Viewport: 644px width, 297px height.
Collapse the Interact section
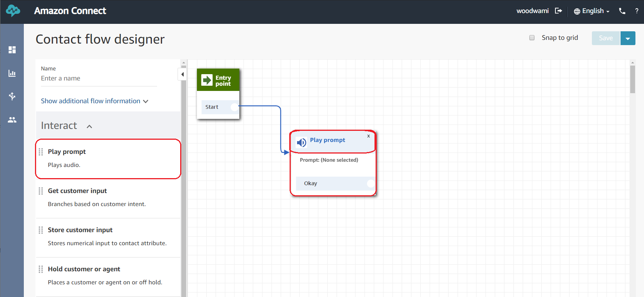(89, 126)
